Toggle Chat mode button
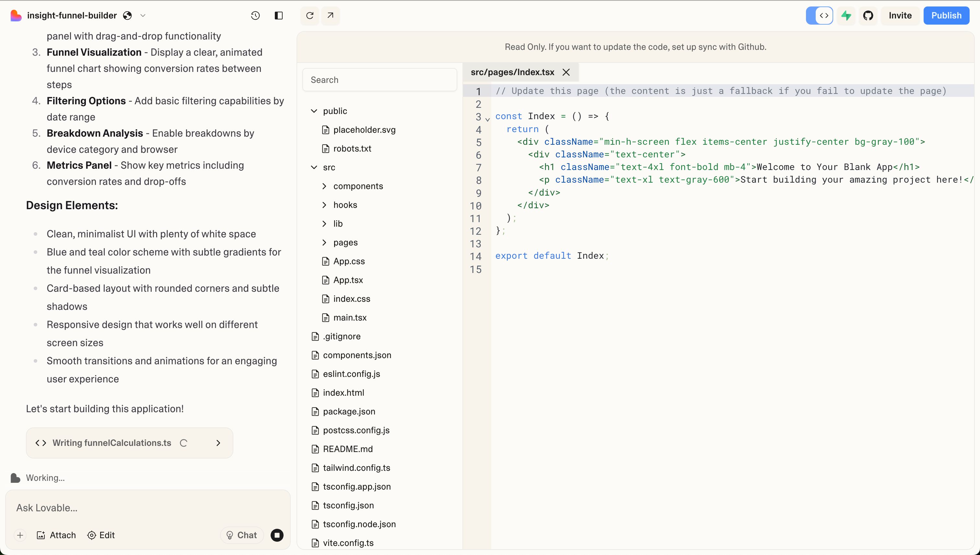Image resolution: width=980 pixels, height=555 pixels. pos(242,535)
